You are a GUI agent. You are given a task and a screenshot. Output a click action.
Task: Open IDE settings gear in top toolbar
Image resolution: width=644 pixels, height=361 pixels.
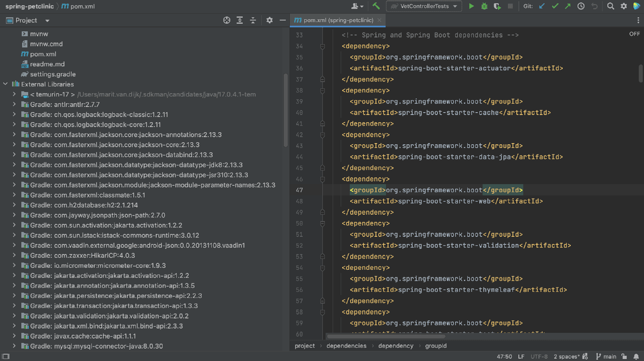[x=623, y=6]
